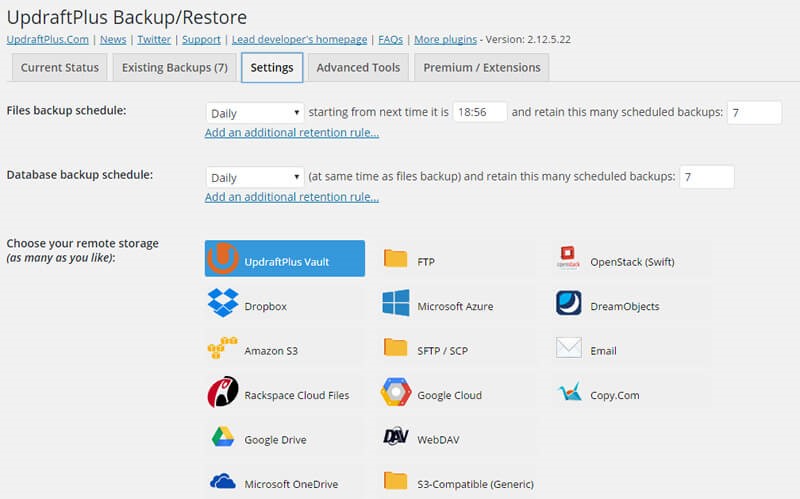This screenshot has width=800, height=499.
Task: Click the Copy.Com storage label
Action: pos(615,395)
